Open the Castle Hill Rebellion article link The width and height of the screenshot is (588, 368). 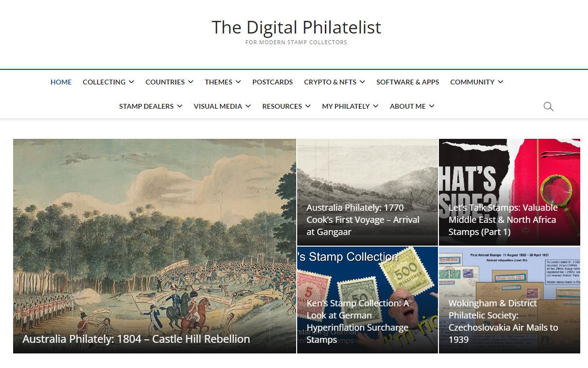(136, 339)
